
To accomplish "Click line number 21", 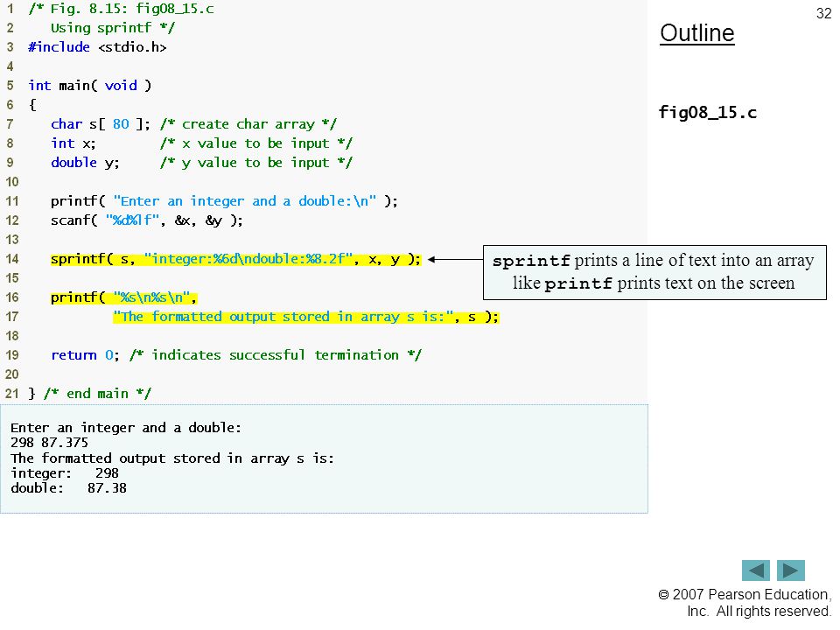I will pos(11,394).
